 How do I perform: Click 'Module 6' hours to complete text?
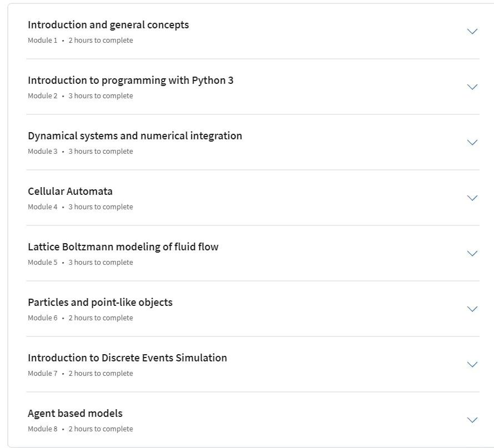coord(101,318)
